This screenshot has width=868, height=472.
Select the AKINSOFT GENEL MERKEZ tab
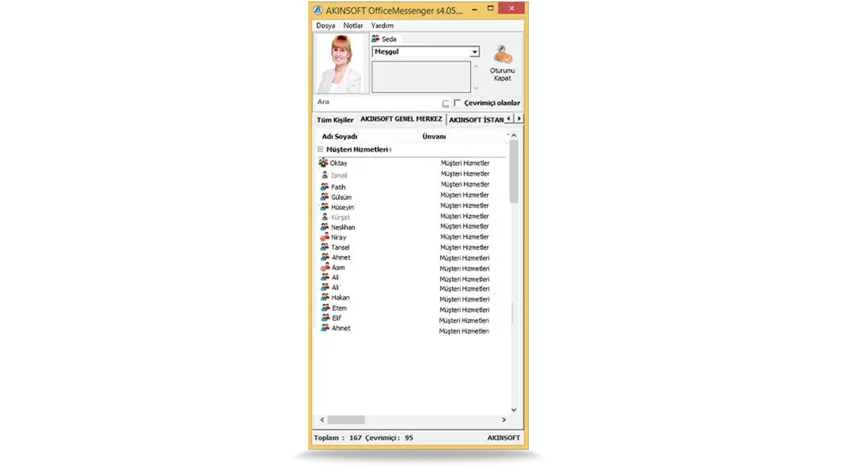click(x=401, y=119)
